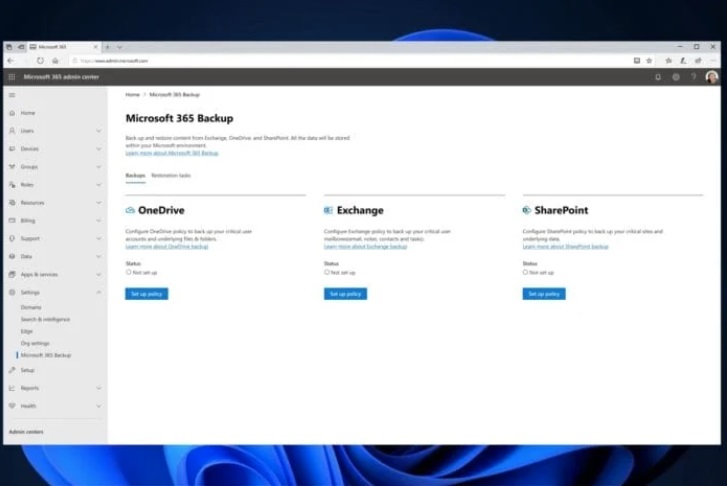Click the Users person icon

tap(12, 131)
